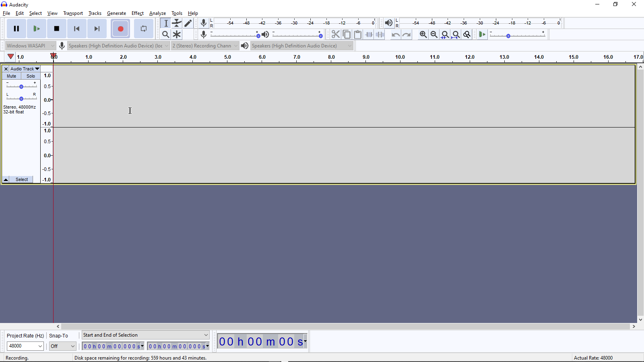This screenshot has height=362, width=644.
Task: Click the green Play button
Action: point(37,29)
